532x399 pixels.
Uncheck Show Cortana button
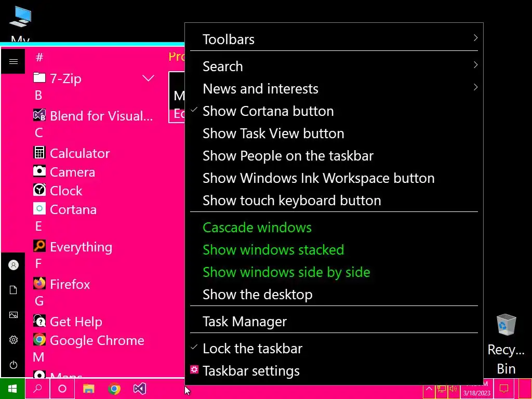coord(334,111)
